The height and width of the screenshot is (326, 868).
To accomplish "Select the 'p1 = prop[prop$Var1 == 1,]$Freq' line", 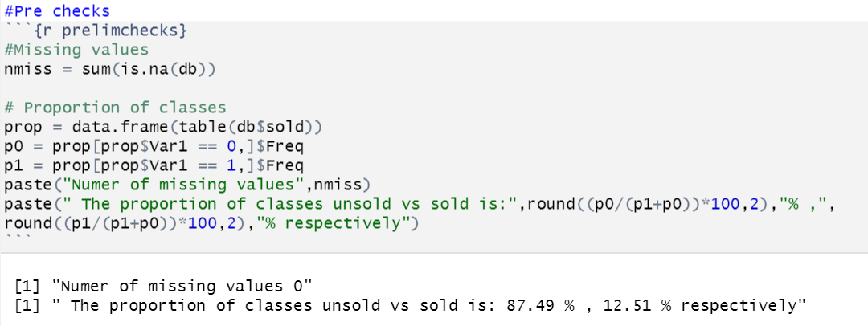I will (x=154, y=165).
